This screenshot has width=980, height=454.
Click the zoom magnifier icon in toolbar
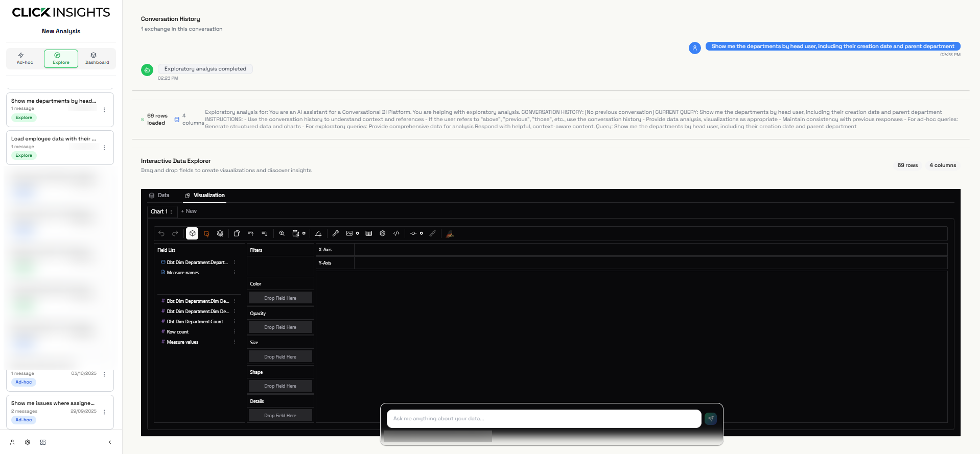[x=282, y=233]
